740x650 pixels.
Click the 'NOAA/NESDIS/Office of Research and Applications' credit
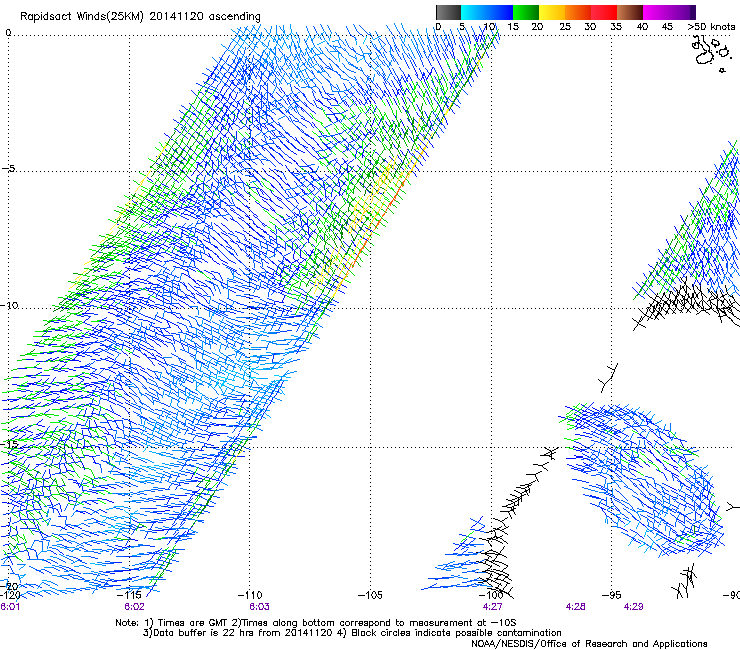click(589, 644)
